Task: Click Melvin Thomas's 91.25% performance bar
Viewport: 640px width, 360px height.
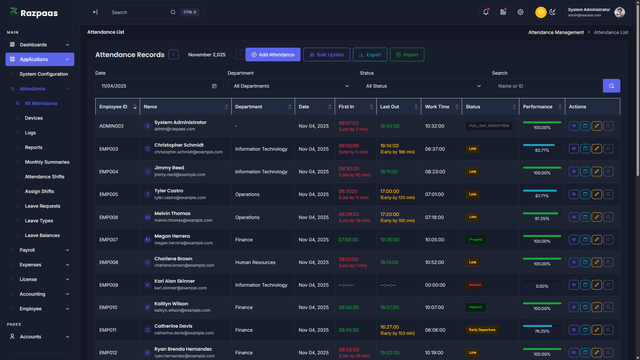Action: click(x=542, y=213)
